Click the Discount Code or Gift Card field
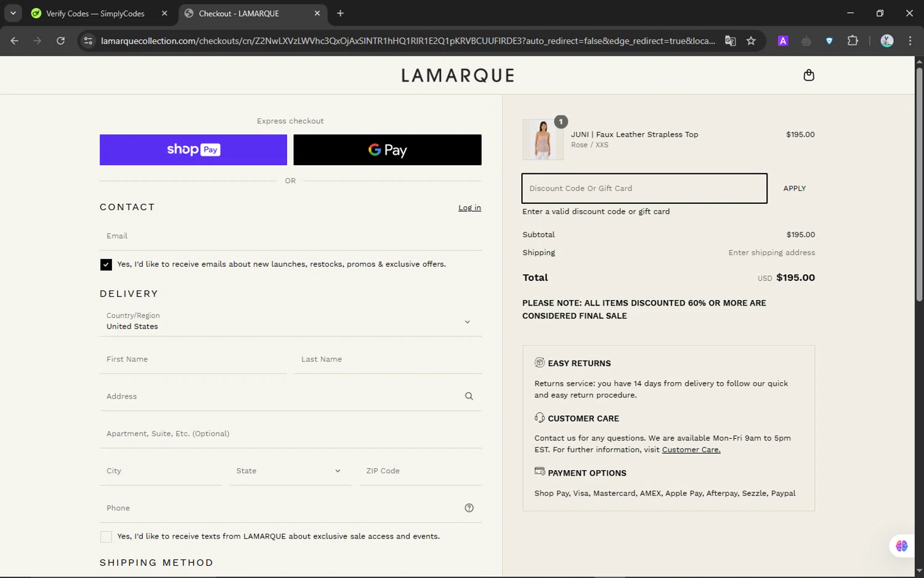924x578 pixels. click(x=644, y=189)
